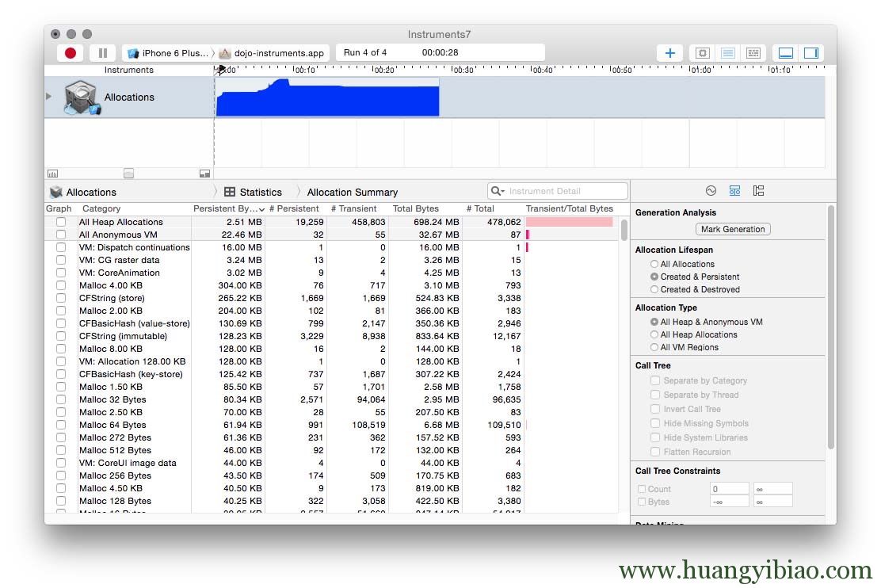This screenshot has width=881, height=588.
Task: Select the Allocations instrument icon in track
Action: pos(82,97)
